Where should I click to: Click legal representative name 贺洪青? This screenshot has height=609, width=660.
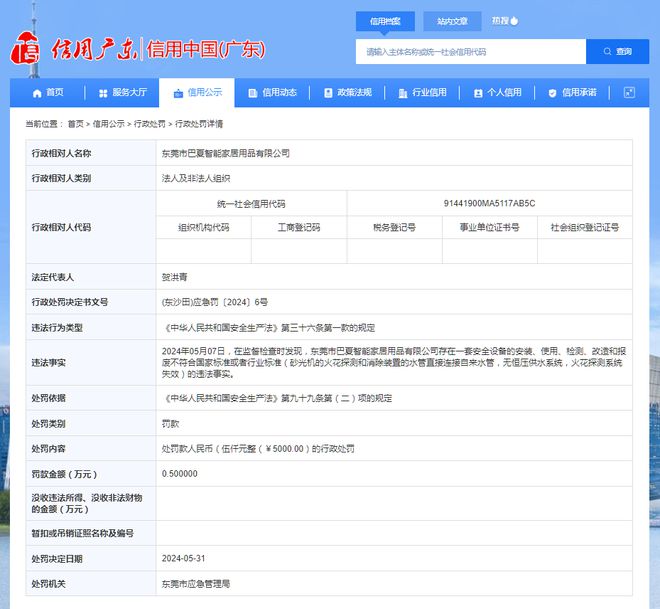pyautogui.click(x=174, y=277)
